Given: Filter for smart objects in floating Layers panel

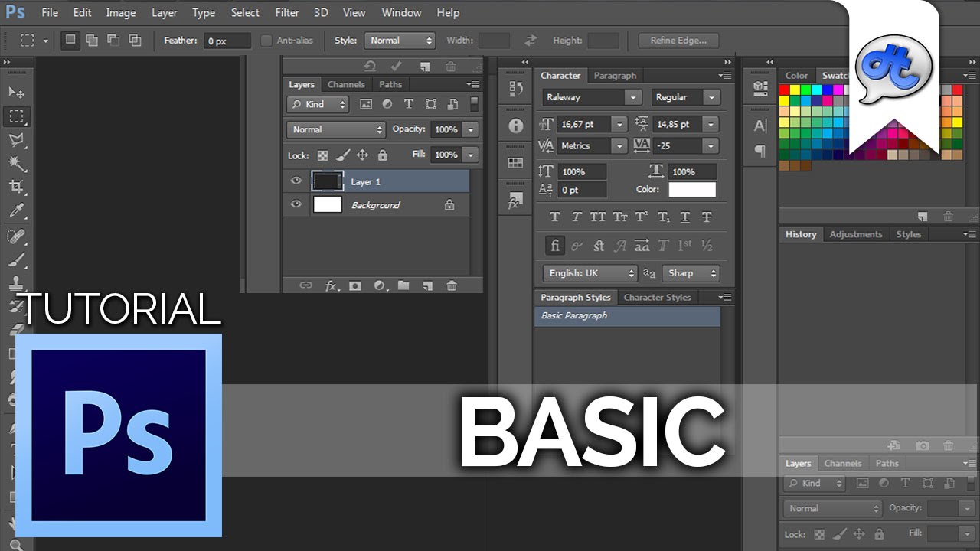Looking at the screenshot, I should [x=452, y=104].
